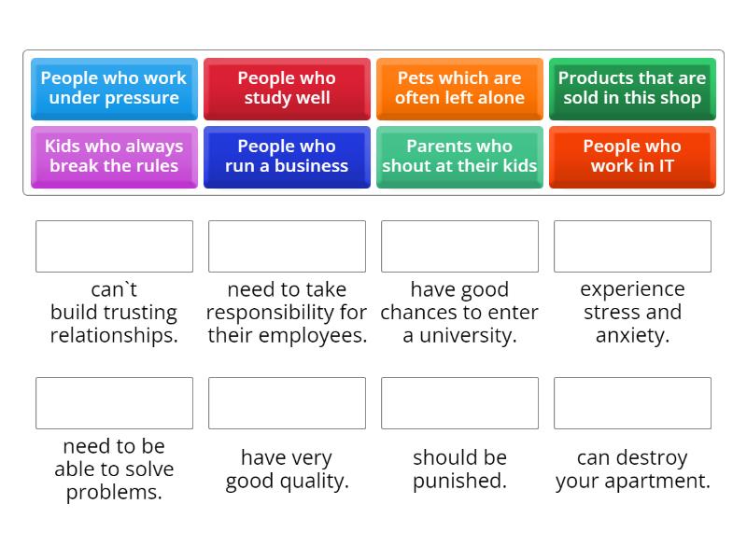Viewport: 747px width, 560px height.
Task: Choose the pink 'Kids who always break the rules' tile
Action: [x=114, y=157]
